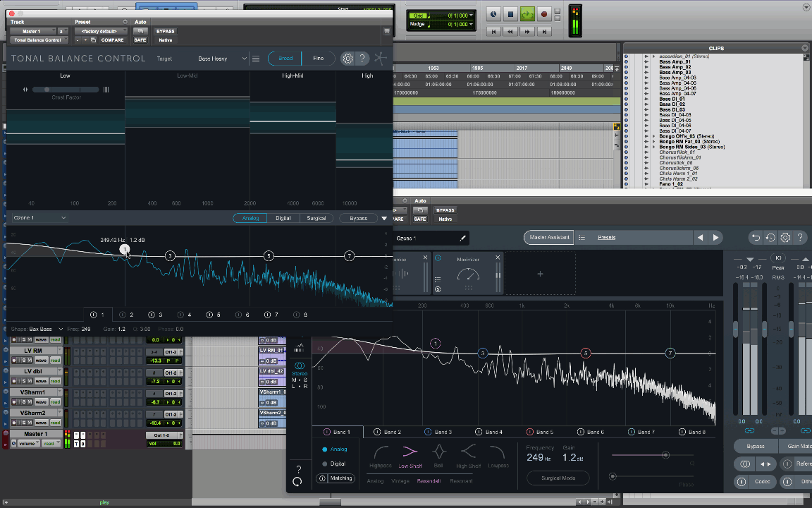Open the factory default preset dropdown
This screenshot has height=508, width=812.
(x=101, y=31)
